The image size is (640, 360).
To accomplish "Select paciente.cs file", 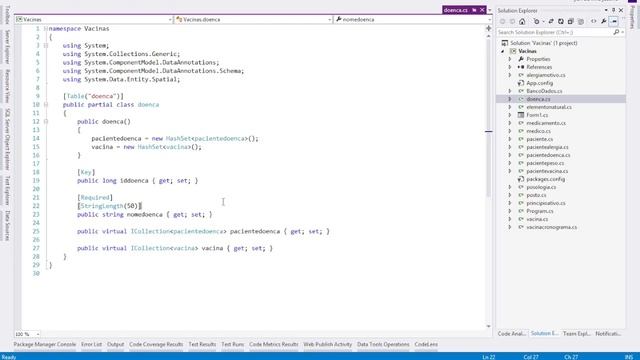I will coord(540,139).
